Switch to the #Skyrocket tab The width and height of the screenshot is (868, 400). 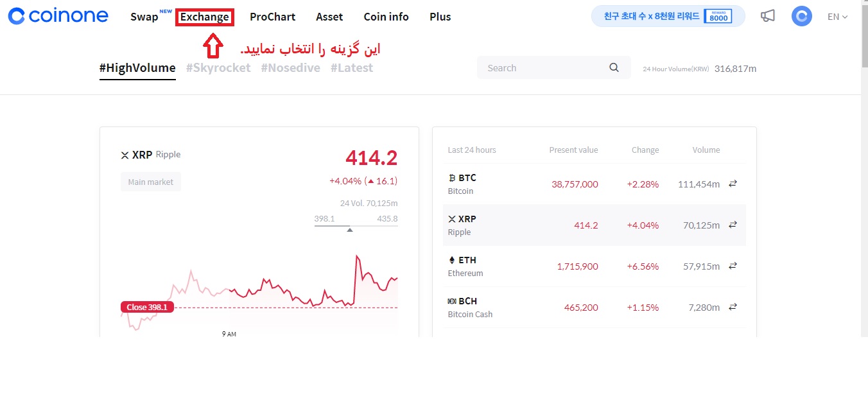pos(218,67)
